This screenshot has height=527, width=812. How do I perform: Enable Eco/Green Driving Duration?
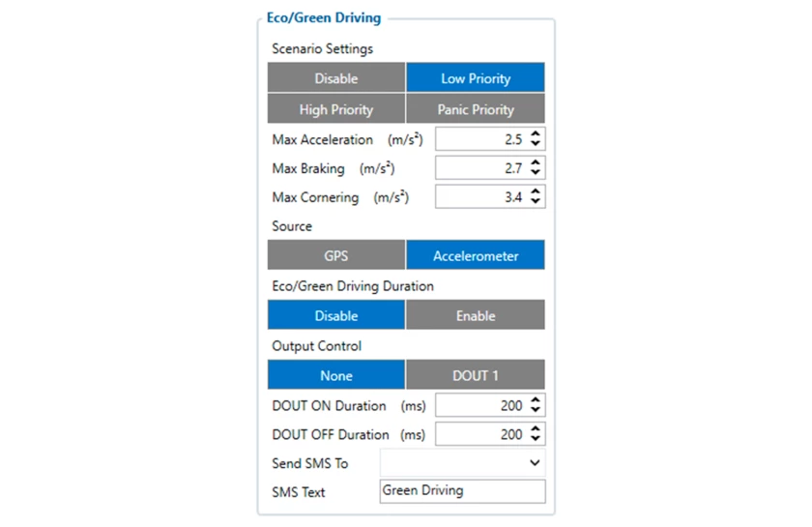(476, 315)
